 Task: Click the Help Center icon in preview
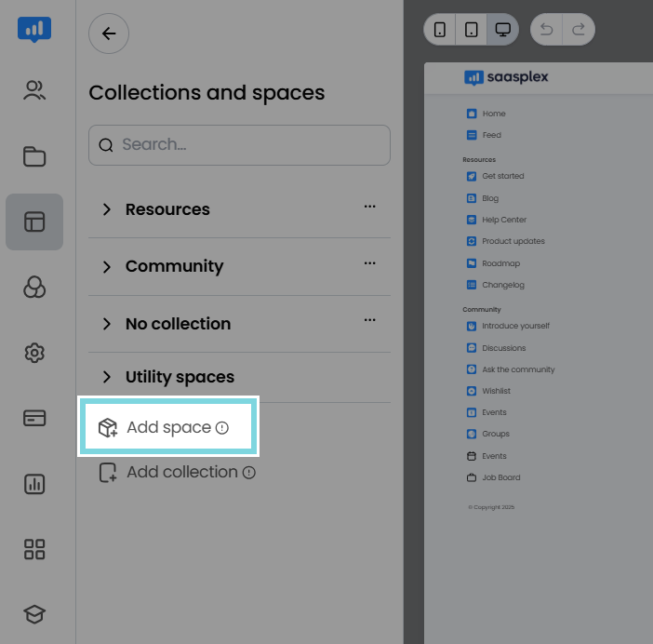472,220
